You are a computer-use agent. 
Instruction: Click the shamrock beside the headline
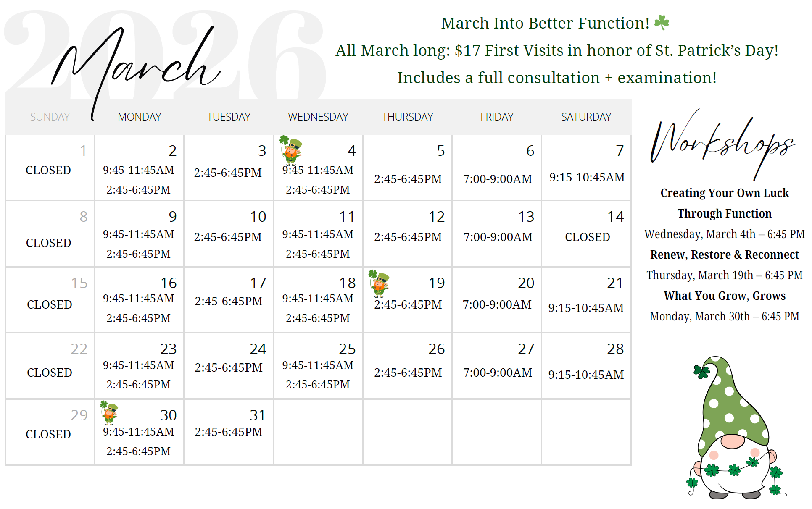(x=662, y=23)
